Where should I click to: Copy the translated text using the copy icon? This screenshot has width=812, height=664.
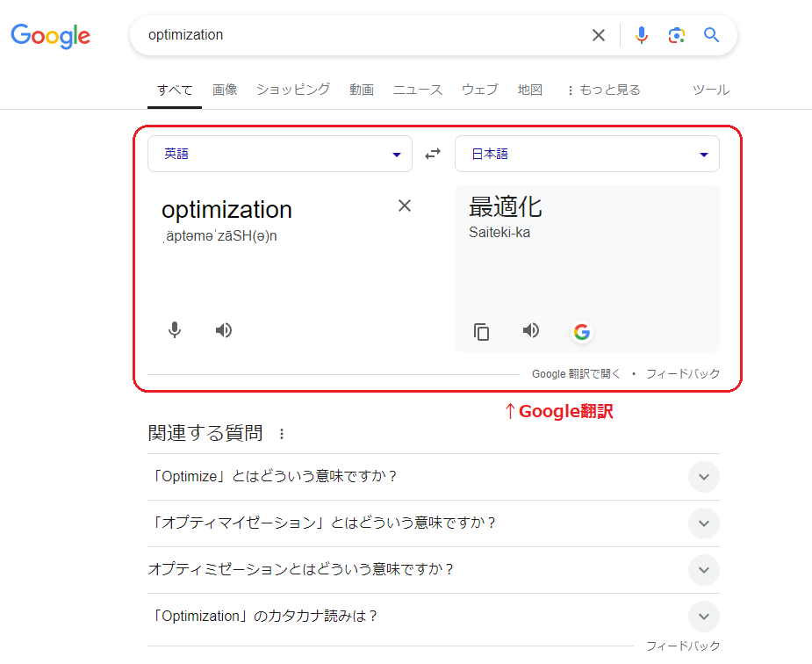[481, 331]
